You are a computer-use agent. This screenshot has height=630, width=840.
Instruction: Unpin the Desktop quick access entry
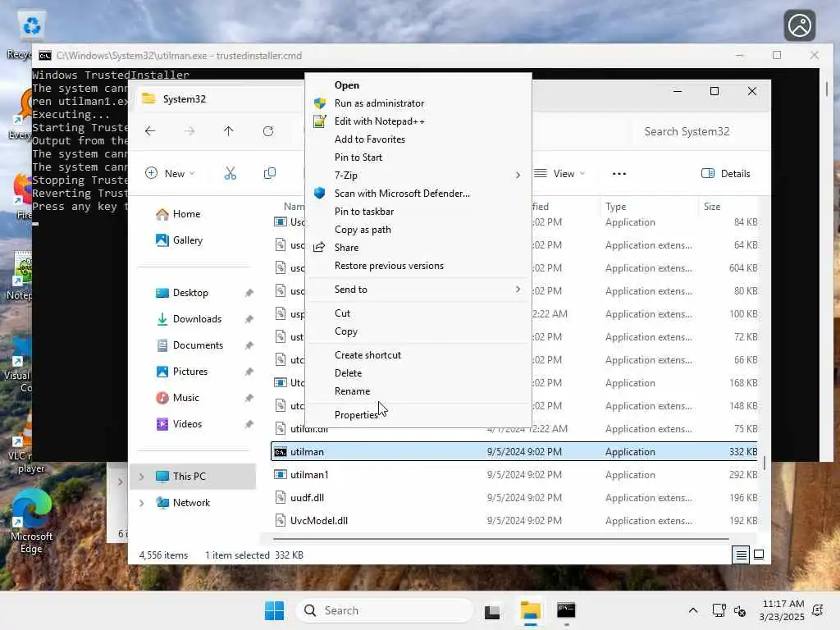tap(249, 293)
